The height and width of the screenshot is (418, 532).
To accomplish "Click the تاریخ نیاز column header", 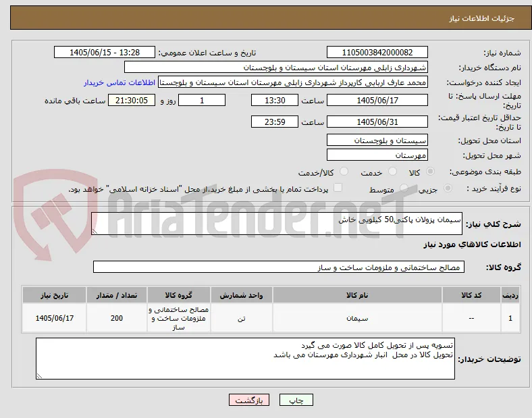I will [54, 295].
